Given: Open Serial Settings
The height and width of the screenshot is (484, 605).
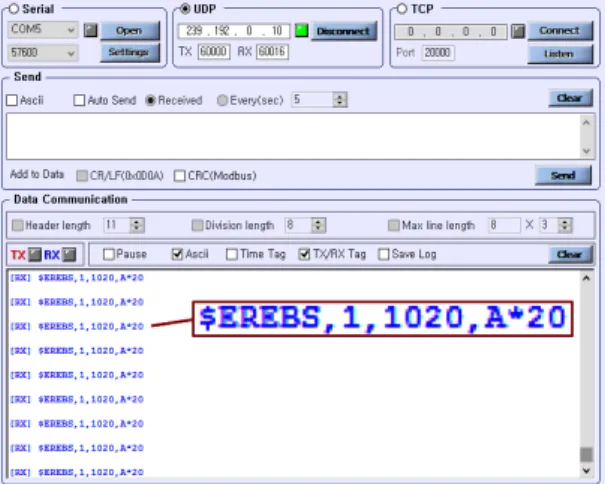Looking at the screenshot, I should pos(130,53).
